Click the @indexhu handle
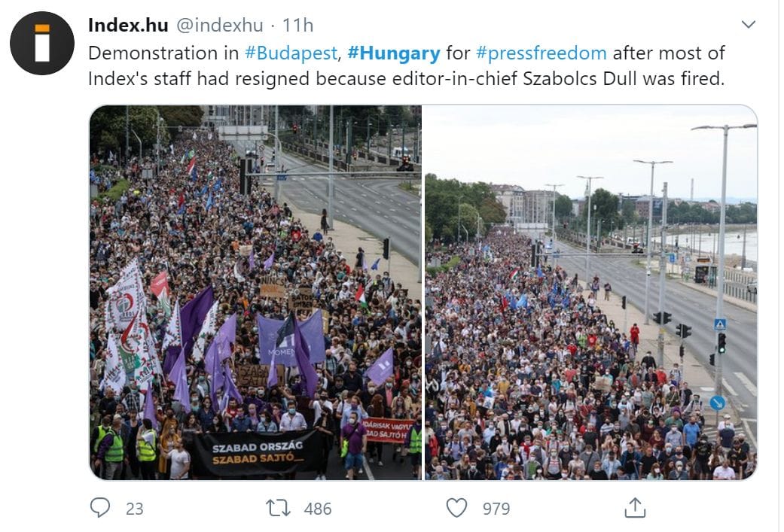The height and width of the screenshot is (532, 784). click(x=220, y=25)
